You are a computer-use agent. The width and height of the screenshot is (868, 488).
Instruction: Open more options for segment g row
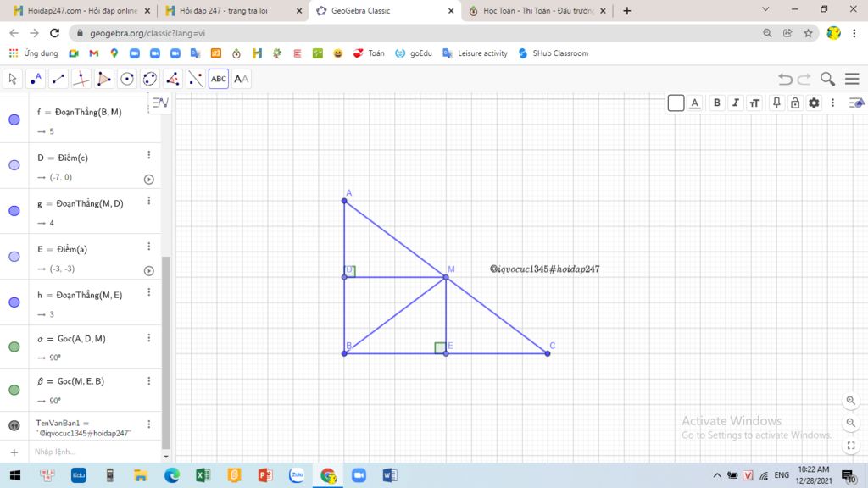(x=149, y=201)
